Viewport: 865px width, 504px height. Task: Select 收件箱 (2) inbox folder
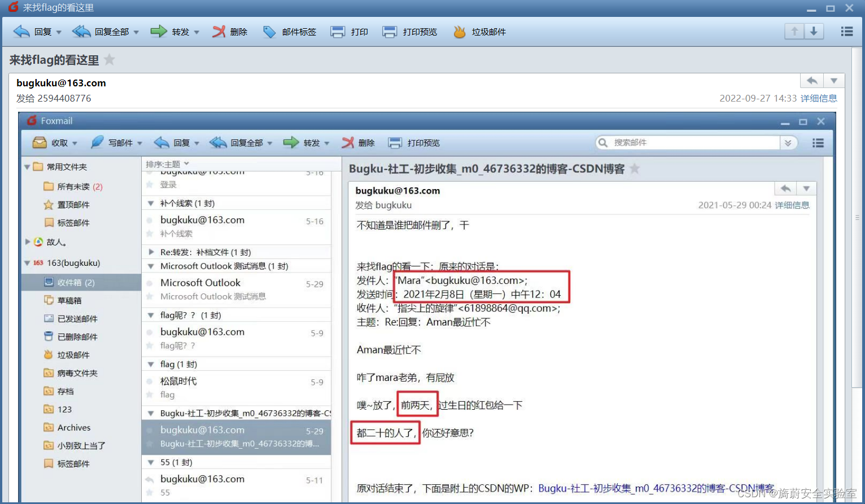81,282
